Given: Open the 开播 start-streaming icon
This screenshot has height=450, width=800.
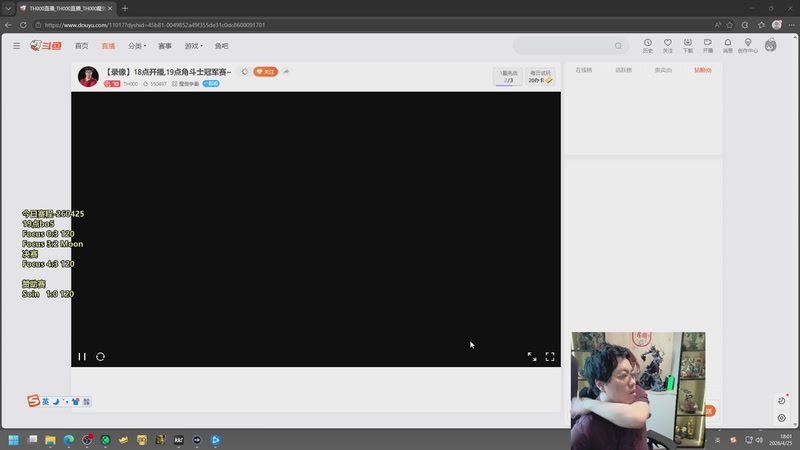Looking at the screenshot, I should click(708, 45).
